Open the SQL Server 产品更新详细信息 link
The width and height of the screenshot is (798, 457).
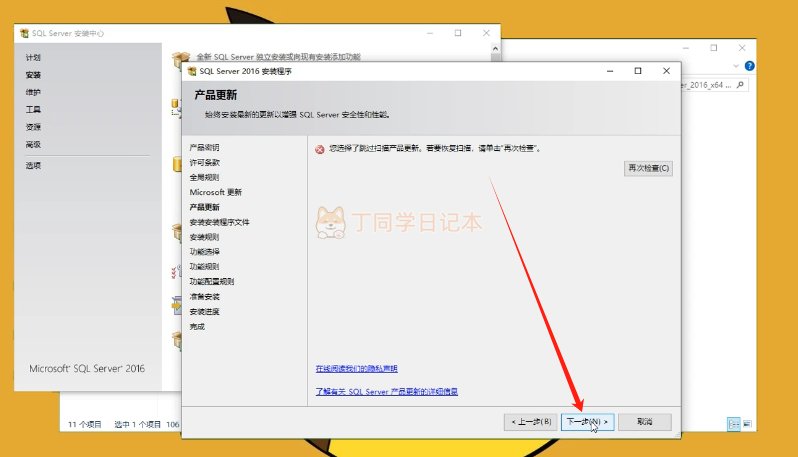pos(386,391)
